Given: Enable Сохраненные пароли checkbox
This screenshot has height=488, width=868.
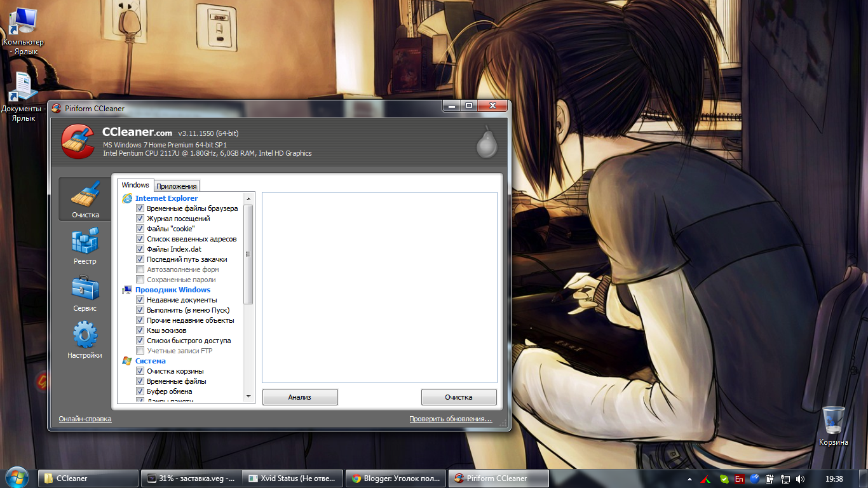Looking at the screenshot, I should click(x=140, y=280).
